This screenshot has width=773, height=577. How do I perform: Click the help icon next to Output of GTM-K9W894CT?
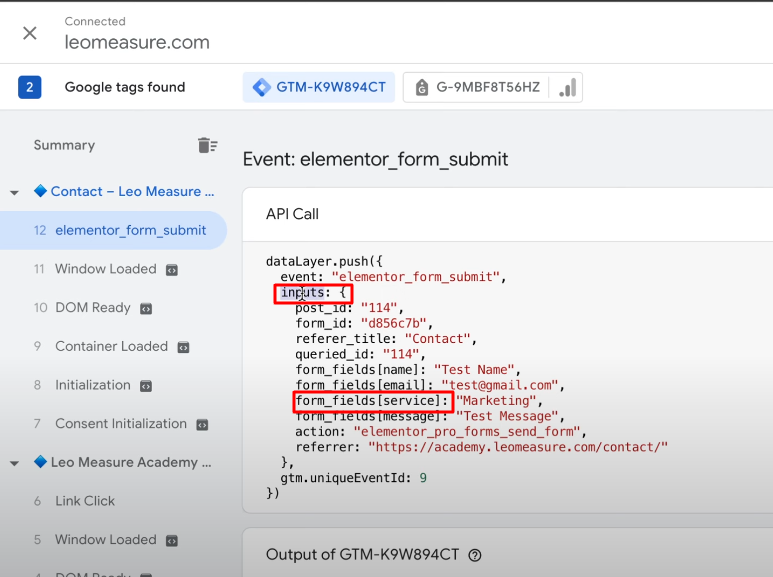[x=475, y=555]
